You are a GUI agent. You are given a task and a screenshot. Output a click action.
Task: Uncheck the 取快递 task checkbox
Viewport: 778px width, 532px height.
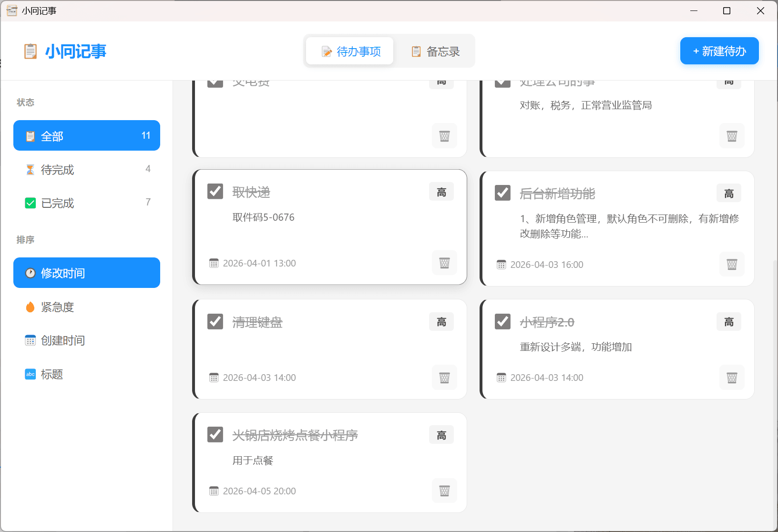pos(215,191)
